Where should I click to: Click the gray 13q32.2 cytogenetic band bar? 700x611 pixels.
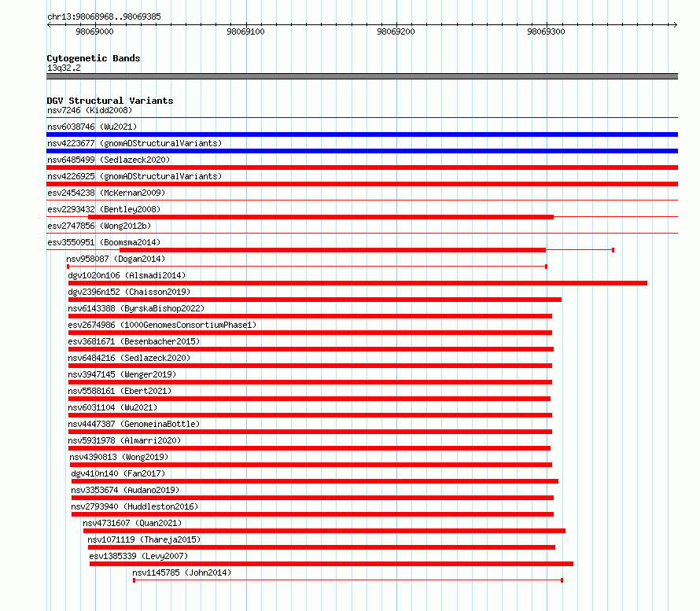362,76
